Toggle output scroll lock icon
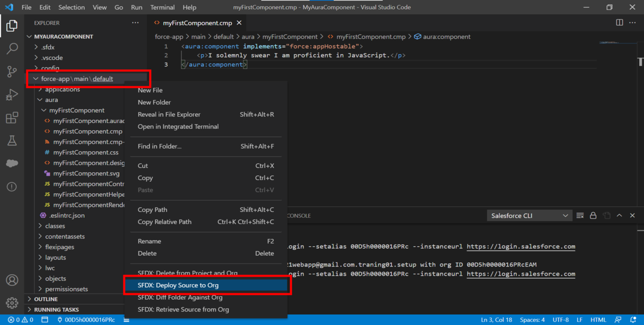The width and height of the screenshot is (644, 325). pos(593,216)
